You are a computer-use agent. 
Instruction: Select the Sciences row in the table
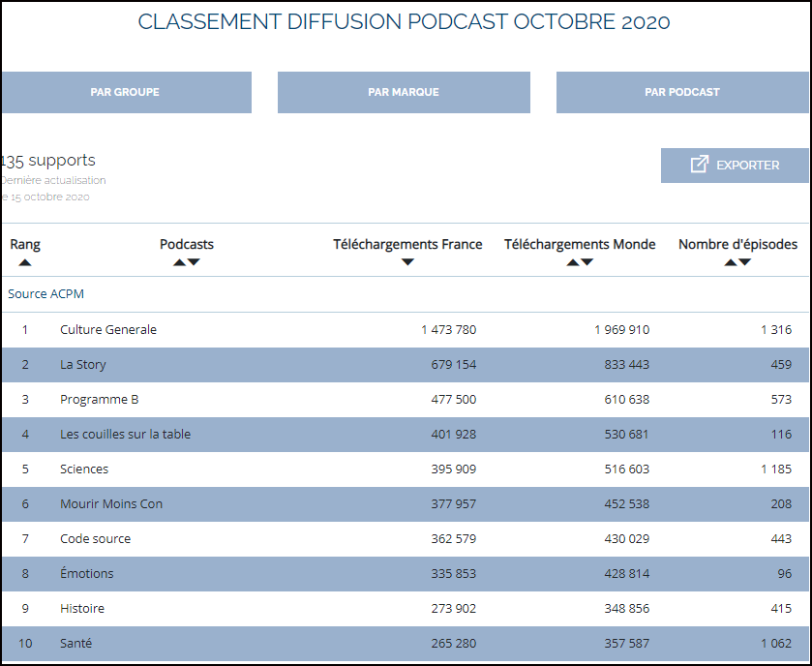[84, 469]
